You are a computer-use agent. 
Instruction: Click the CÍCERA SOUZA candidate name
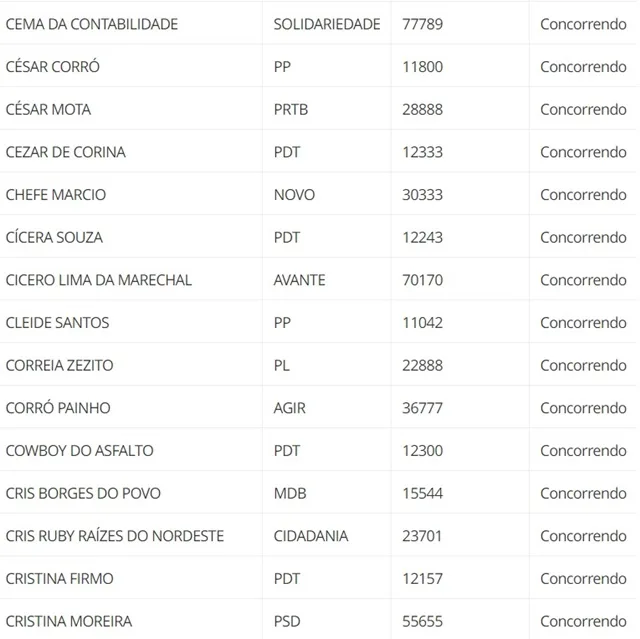[x=54, y=237]
